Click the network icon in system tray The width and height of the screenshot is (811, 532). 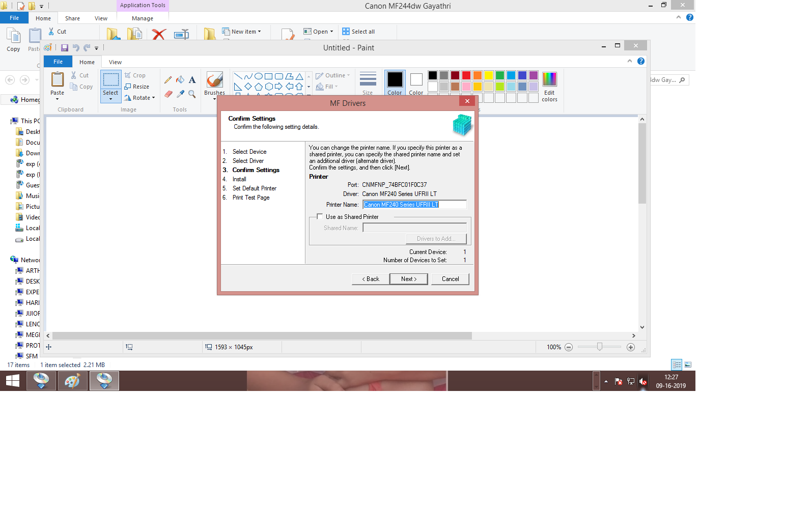click(631, 381)
